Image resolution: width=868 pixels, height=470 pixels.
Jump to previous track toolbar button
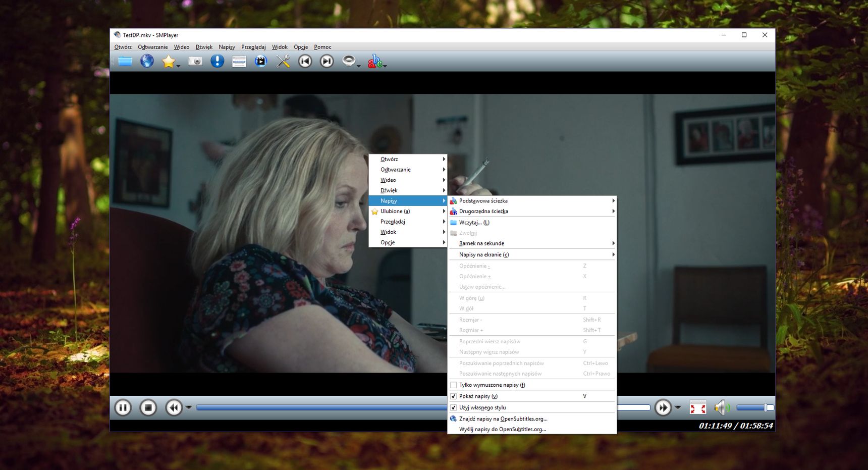[305, 62]
